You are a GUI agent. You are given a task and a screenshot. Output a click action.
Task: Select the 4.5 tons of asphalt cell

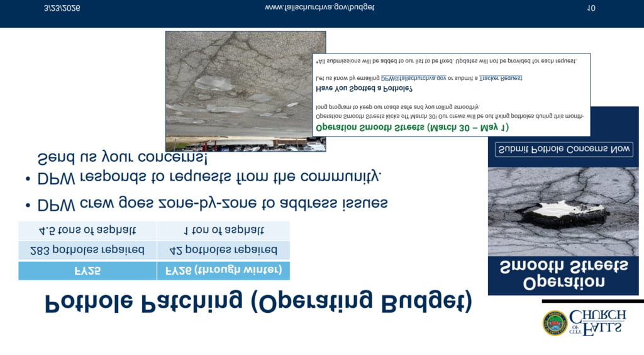pyautogui.click(x=87, y=230)
